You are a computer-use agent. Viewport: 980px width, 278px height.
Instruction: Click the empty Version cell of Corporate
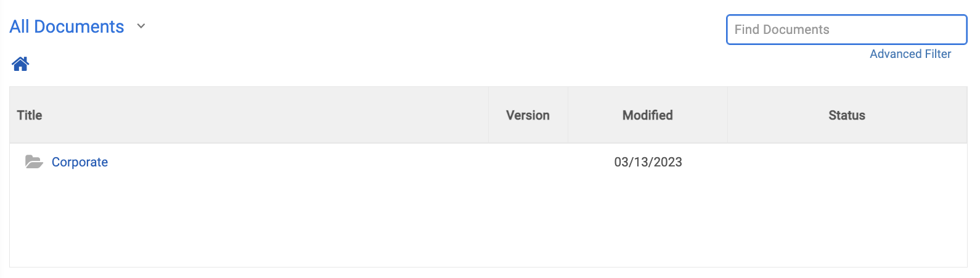(528, 162)
